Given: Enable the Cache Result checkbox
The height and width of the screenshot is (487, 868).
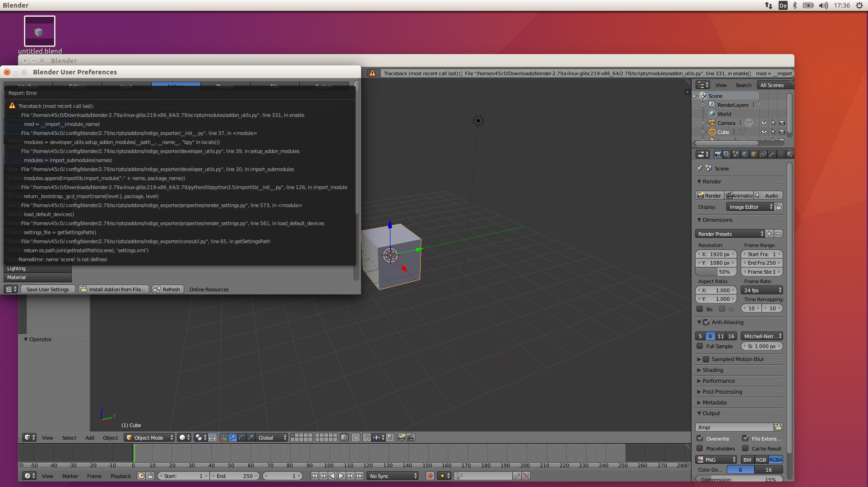Looking at the screenshot, I should [x=745, y=448].
